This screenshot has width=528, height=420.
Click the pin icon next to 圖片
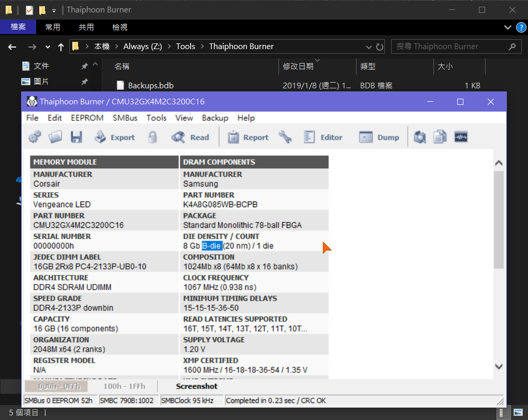[x=84, y=82]
